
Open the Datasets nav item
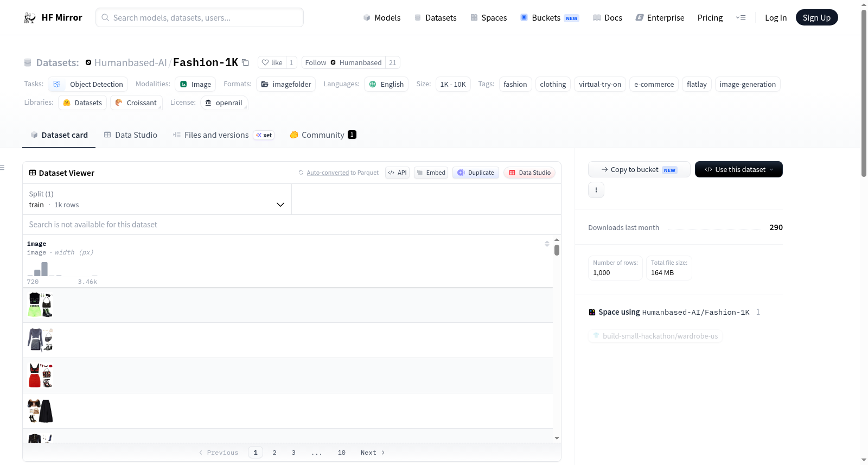pyautogui.click(x=435, y=18)
